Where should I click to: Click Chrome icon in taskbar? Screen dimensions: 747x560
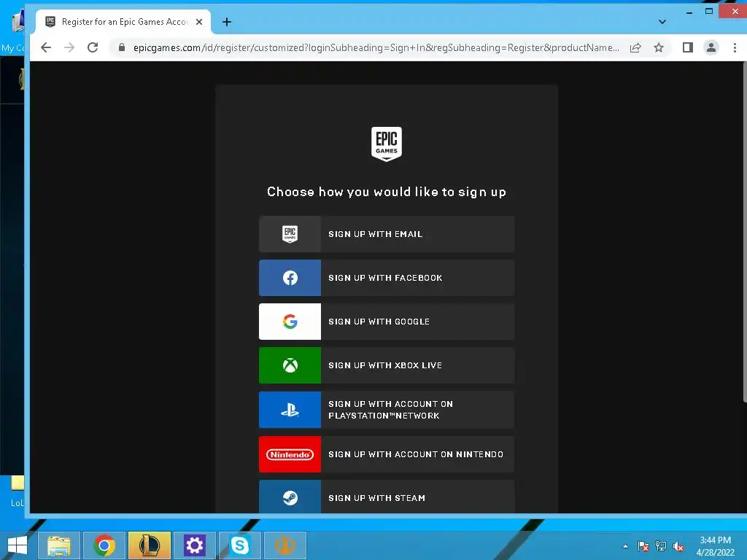pos(104,545)
